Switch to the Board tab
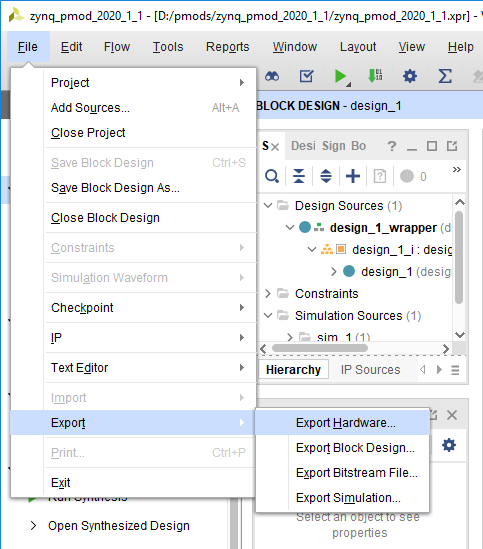Screen dimensions: 483x549 pos(358,146)
